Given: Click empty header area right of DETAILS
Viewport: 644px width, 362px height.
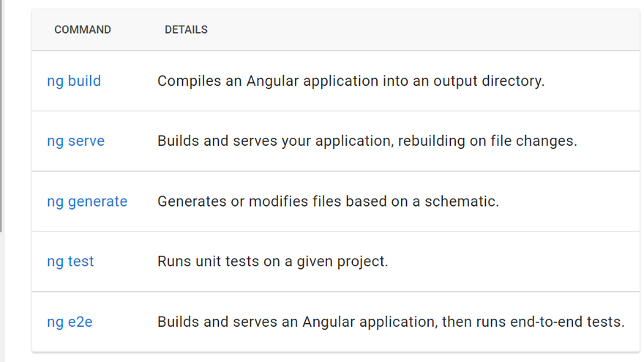Looking at the screenshot, I should click(424, 30).
